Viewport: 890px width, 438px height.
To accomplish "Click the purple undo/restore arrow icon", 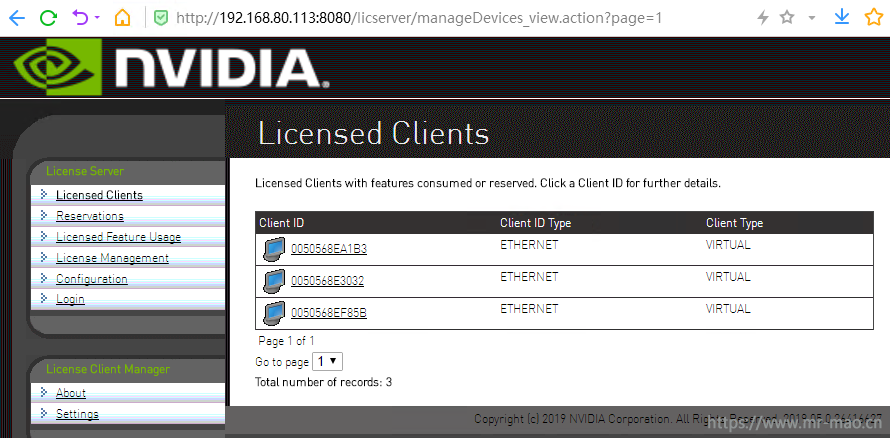I will point(80,18).
